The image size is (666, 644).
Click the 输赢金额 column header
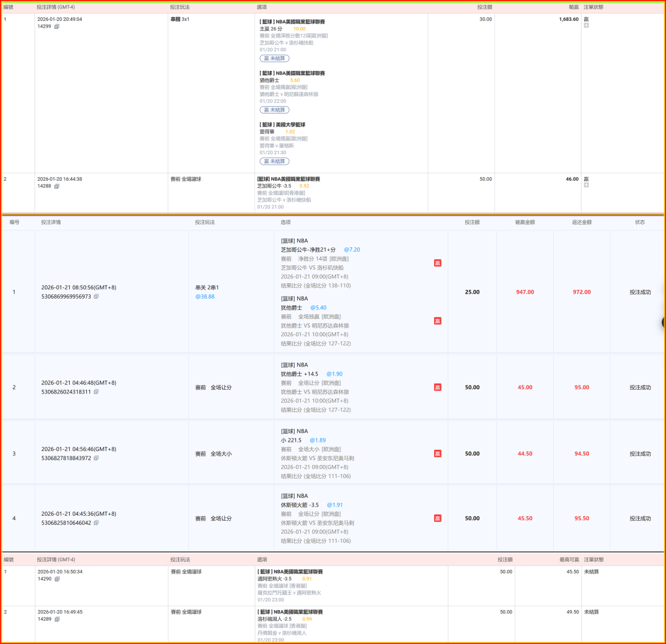click(x=525, y=222)
